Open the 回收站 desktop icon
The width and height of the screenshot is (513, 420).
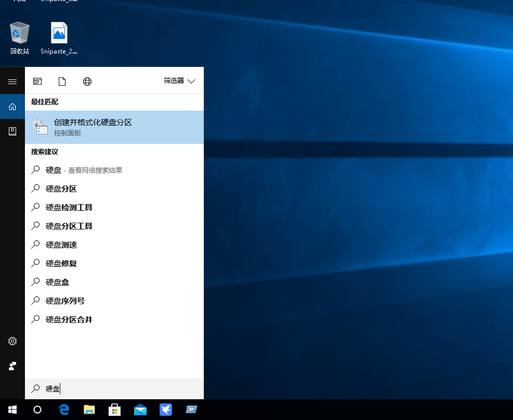(20, 37)
